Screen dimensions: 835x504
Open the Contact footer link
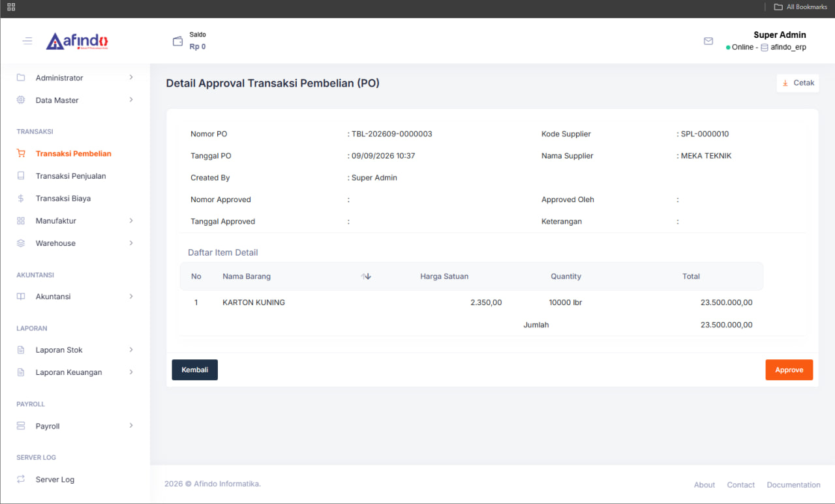click(741, 485)
